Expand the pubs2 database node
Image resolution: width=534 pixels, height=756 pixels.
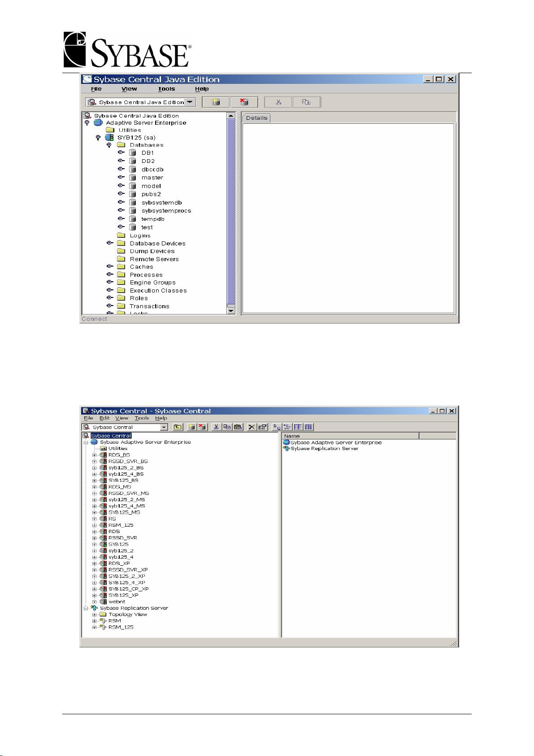pyautogui.click(x=121, y=194)
